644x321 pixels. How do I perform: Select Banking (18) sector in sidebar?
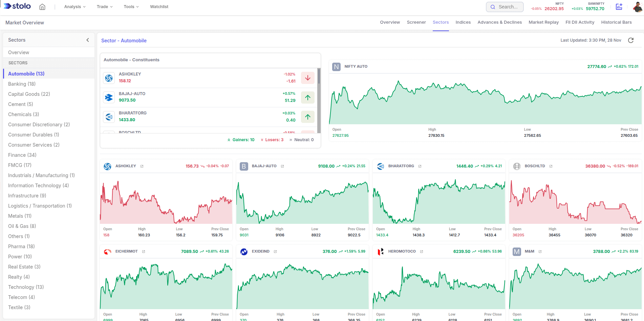coord(22,84)
